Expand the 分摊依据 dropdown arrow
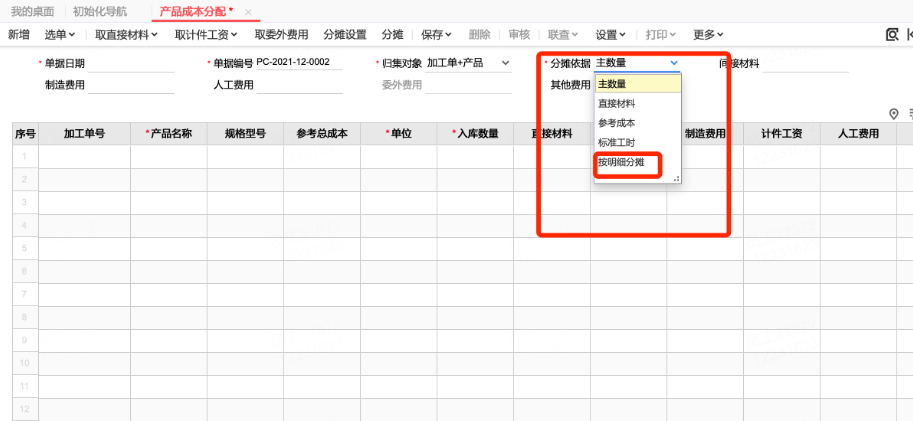 click(x=674, y=63)
